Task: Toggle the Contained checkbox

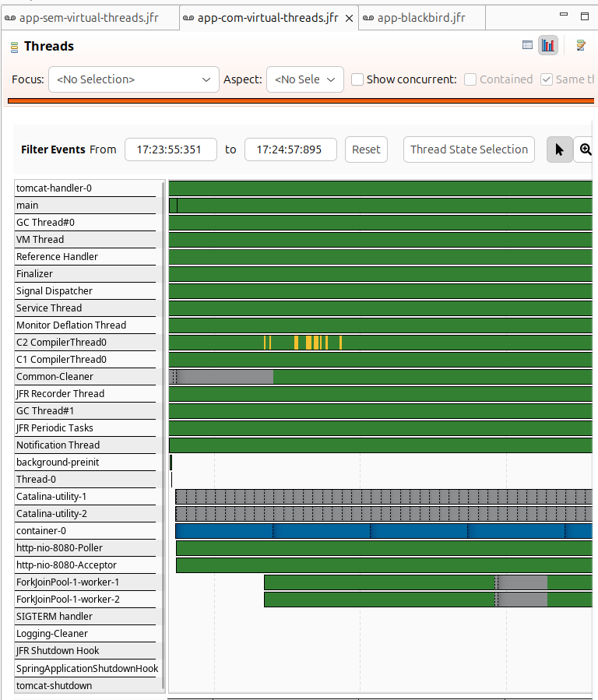Action: pos(470,79)
